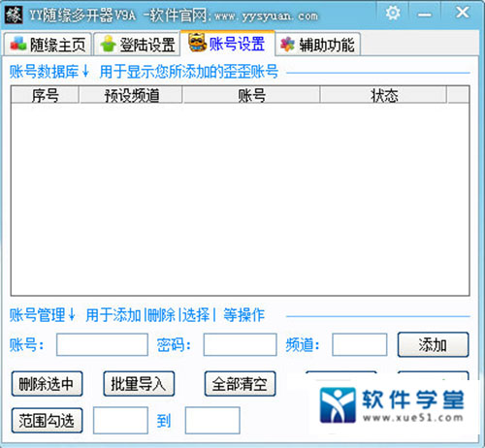The image size is (485, 448).
Task: Click the 删除选中 button
Action: click(47, 384)
